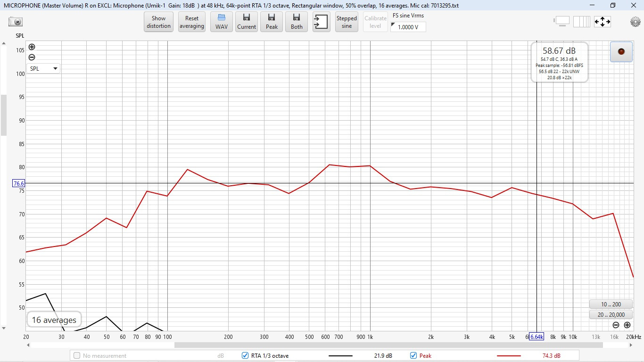Image resolution: width=644 pixels, height=362 pixels.
Task: Click the red Peak trace color line
Action: click(x=509, y=356)
